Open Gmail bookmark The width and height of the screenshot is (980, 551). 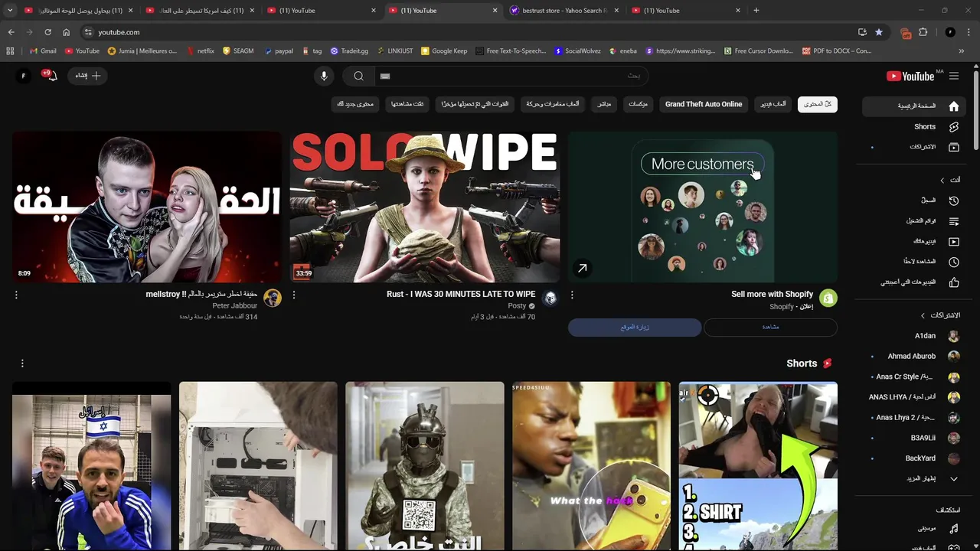43,51
